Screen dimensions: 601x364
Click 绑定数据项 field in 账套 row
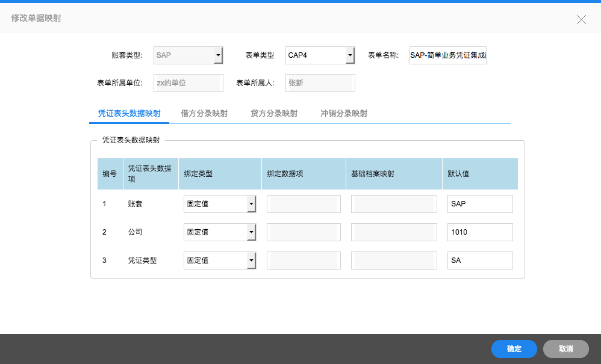coord(304,204)
